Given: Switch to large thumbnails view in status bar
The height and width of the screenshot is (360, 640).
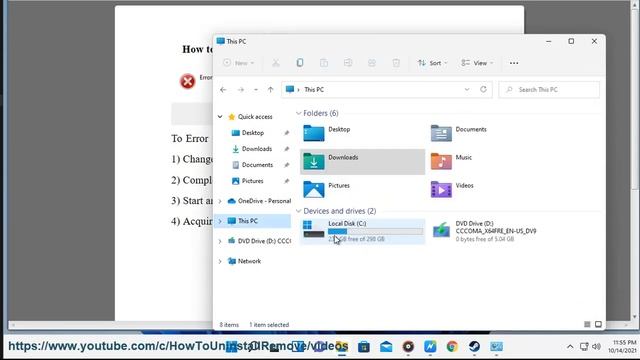Looking at the screenshot, I should pos(598,324).
